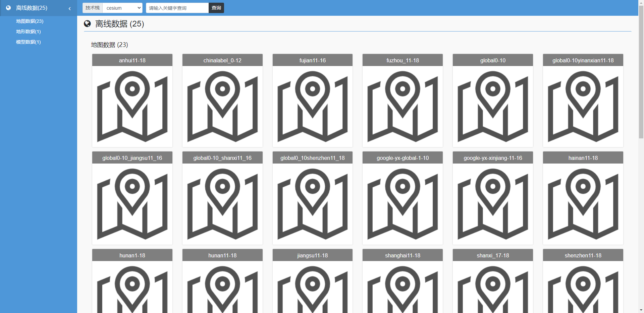
Task: Open the global0-10yinanxian11-18 map icon
Action: (x=583, y=107)
